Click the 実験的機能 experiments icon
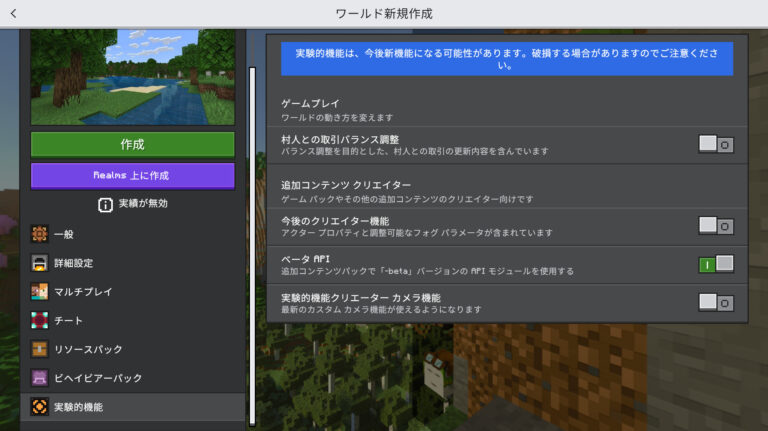The height and width of the screenshot is (431, 768). coord(40,407)
